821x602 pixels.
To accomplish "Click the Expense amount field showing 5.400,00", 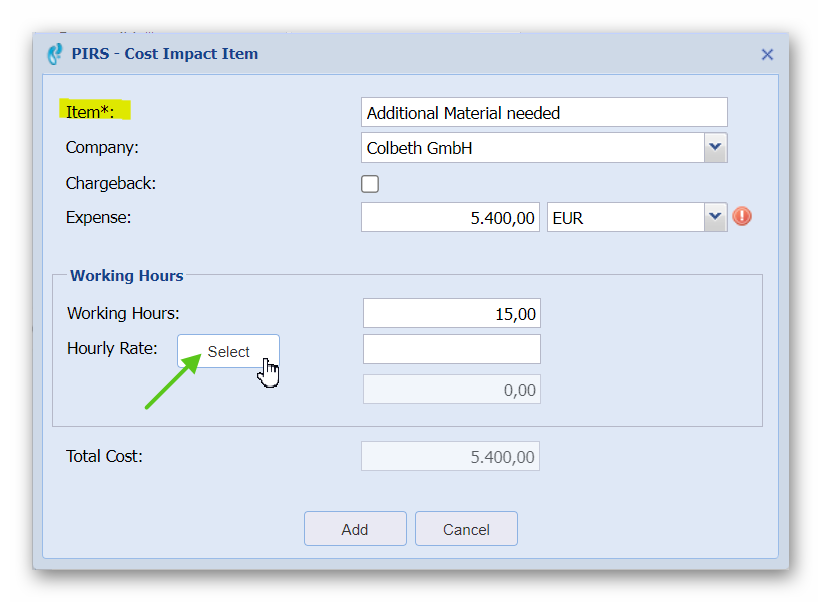I will click(451, 217).
